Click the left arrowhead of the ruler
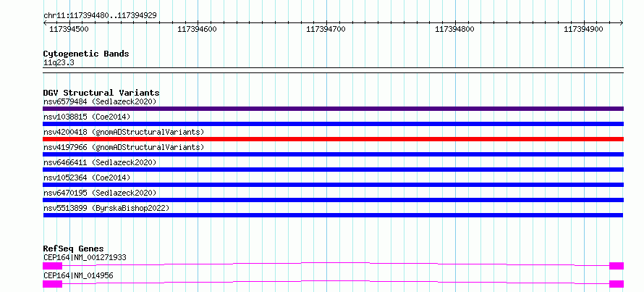Viewport: 644px width, 292px height. pyautogui.click(x=45, y=22)
